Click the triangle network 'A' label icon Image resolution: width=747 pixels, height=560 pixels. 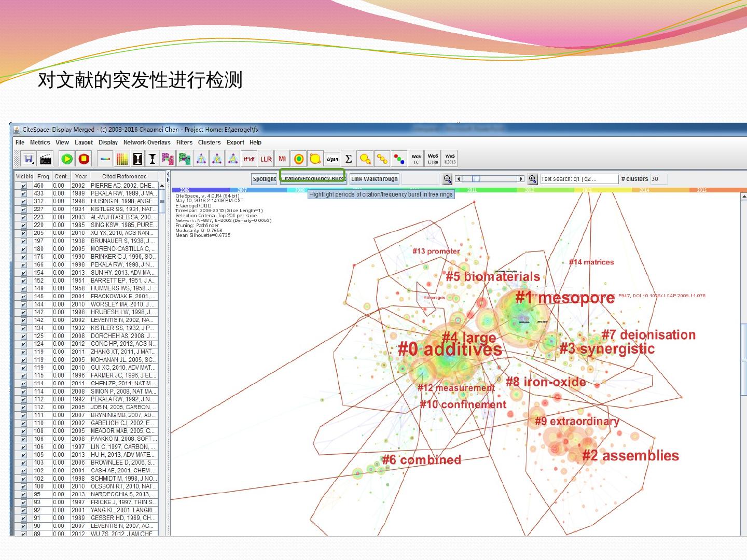click(233, 159)
